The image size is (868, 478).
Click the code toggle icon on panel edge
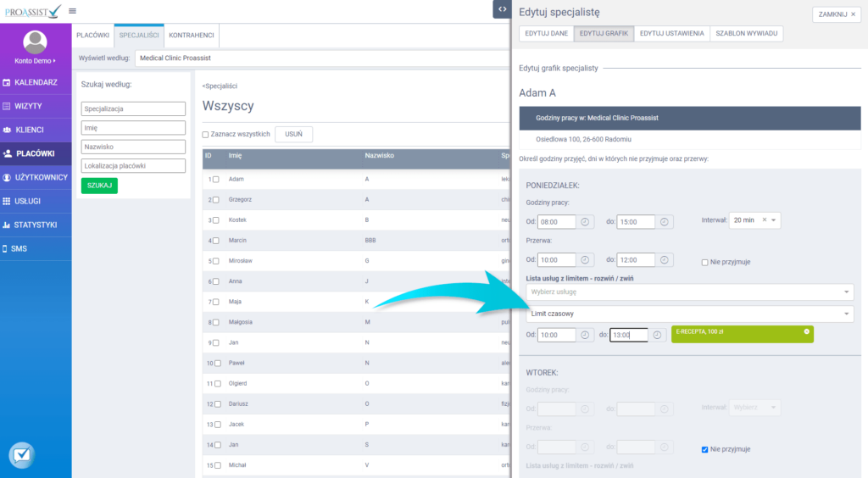pos(503,8)
